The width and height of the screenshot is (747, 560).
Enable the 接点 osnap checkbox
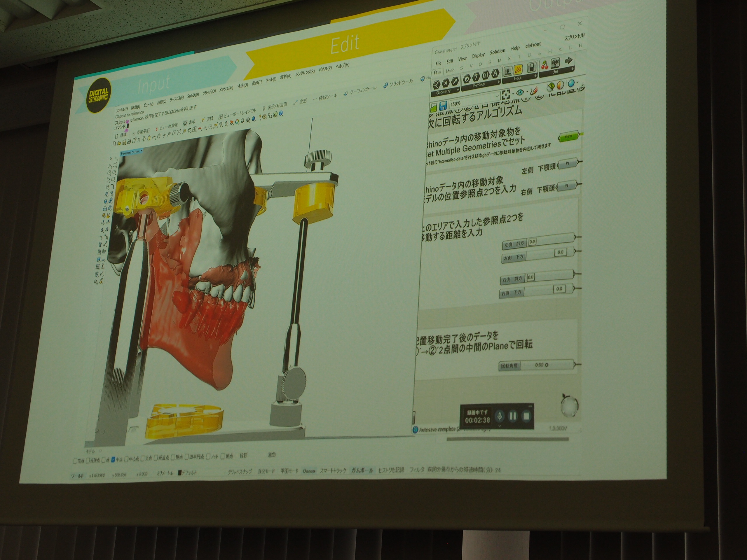tap(172, 458)
